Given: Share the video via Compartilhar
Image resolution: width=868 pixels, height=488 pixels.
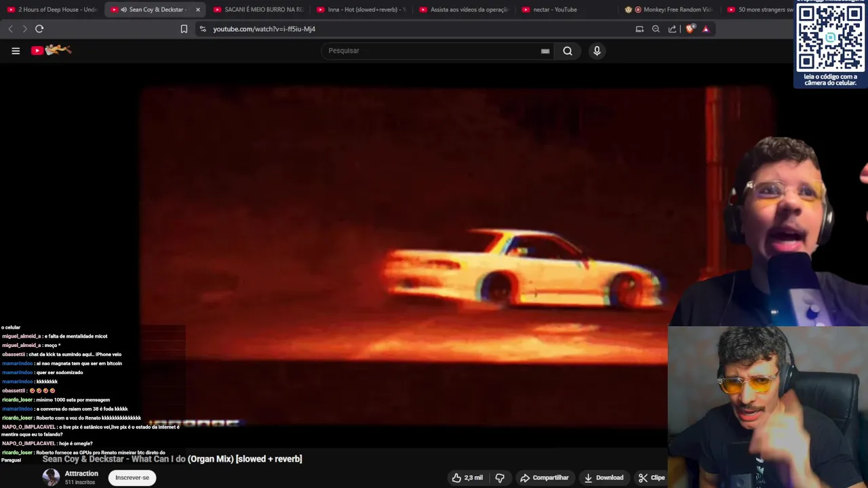Looking at the screenshot, I should tap(545, 478).
